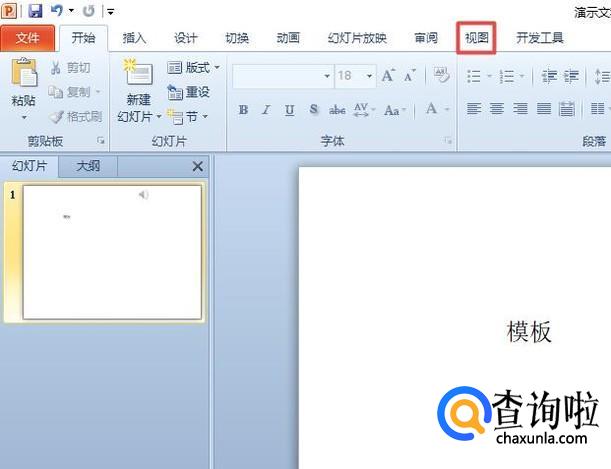Viewport: 611px width, 469px height.
Task: Switch to the 幻灯片 pane tab
Action: click(30, 166)
